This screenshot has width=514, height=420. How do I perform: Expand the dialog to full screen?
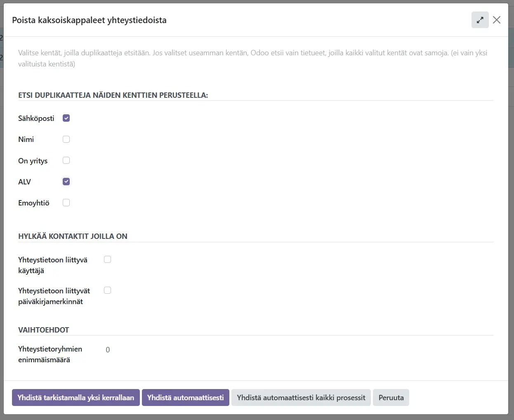click(480, 20)
